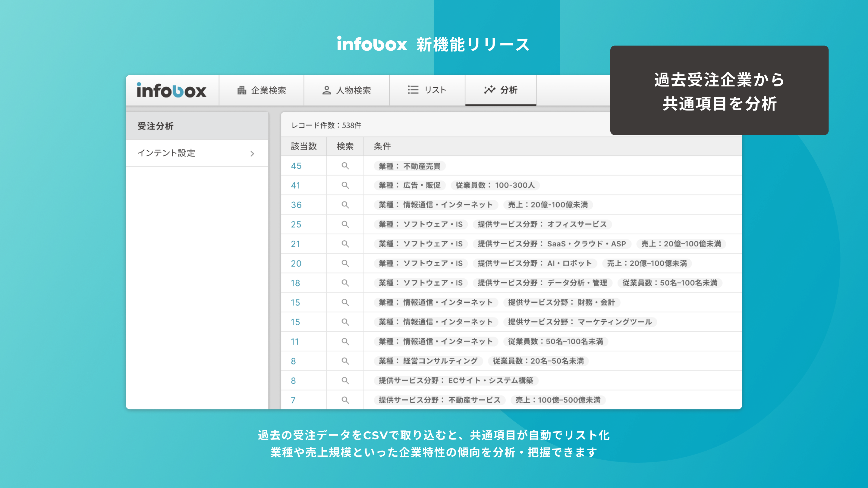Click the list icon next to リスト

413,90
